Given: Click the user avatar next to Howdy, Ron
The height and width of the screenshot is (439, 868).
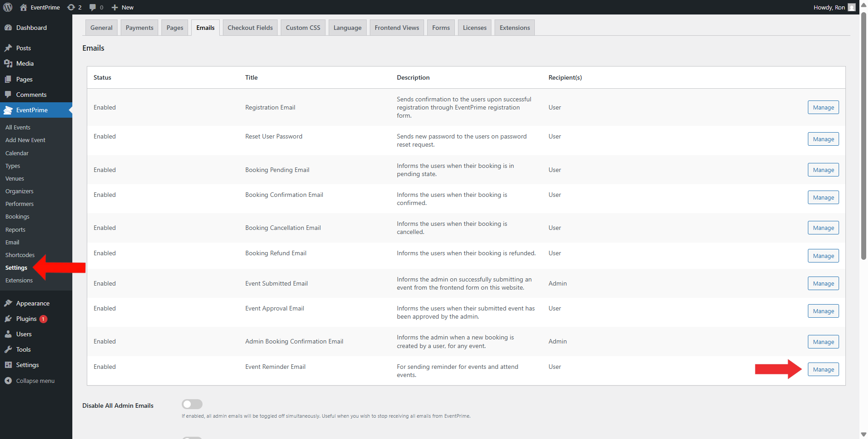Looking at the screenshot, I should 851,7.
